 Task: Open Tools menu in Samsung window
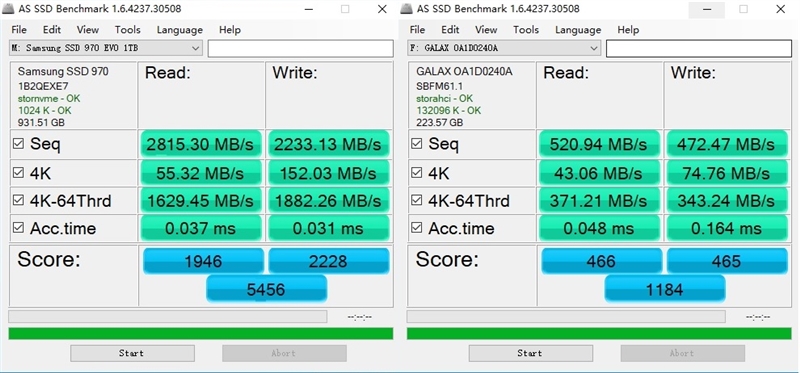point(128,30)
